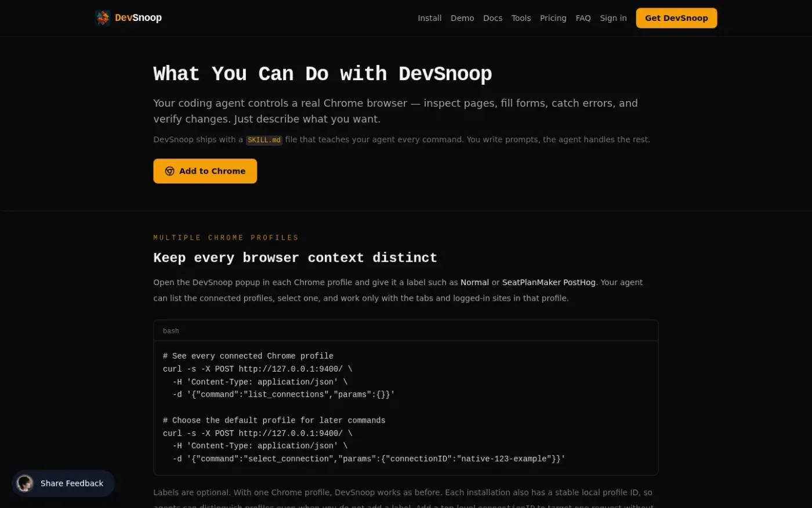Viewport: 812px width, 508px height.
Task: Open the FAQ nav link
Action: [x=583, y=18]
